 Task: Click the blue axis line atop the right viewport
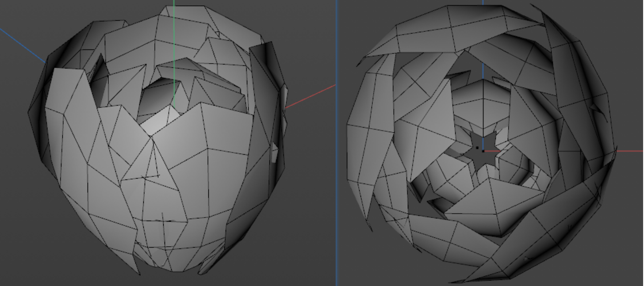[483, 2]
